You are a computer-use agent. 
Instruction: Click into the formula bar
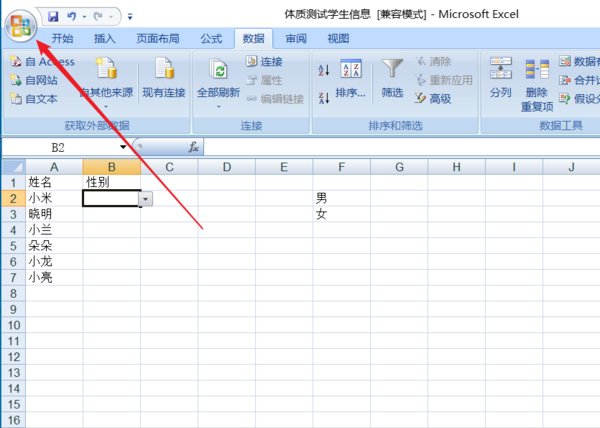point(402,147)
